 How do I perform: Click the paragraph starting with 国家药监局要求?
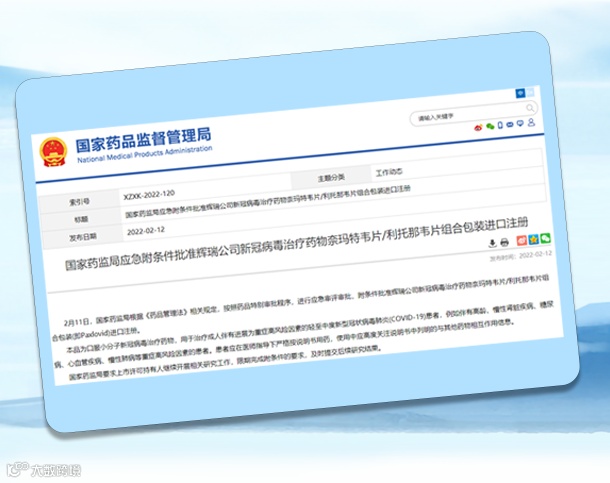224,363
